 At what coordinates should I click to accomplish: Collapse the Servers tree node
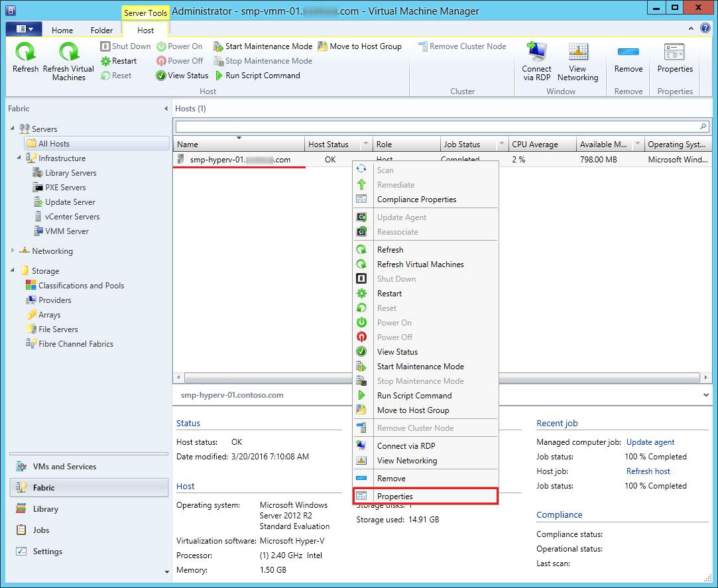point(13,129)
